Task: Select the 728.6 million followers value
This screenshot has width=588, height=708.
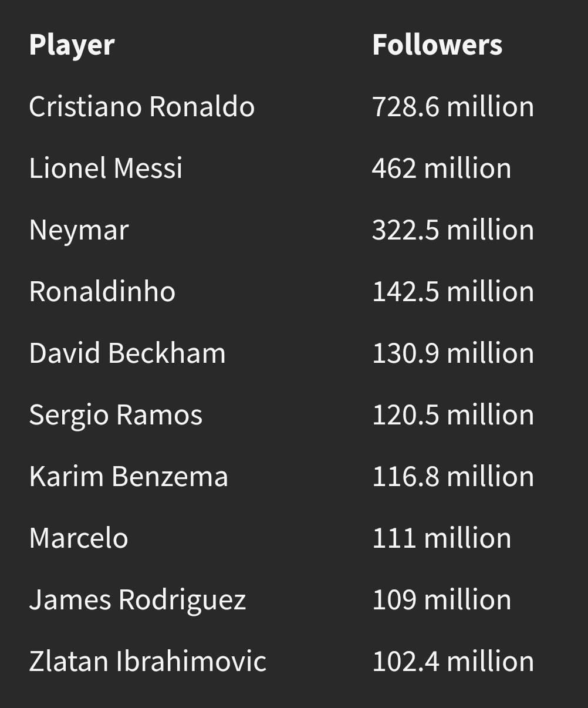Action: pos(453,107)
